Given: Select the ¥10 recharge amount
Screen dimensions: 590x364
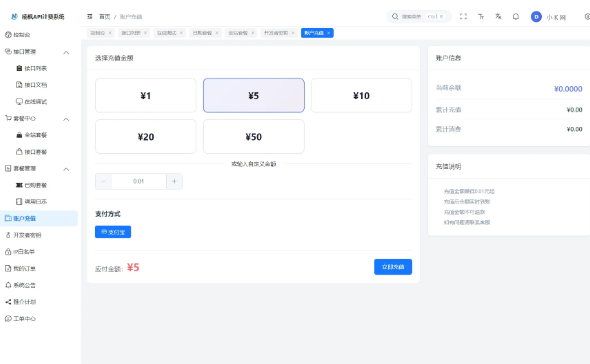Looking at the screenshot, I should coord(361,96).
